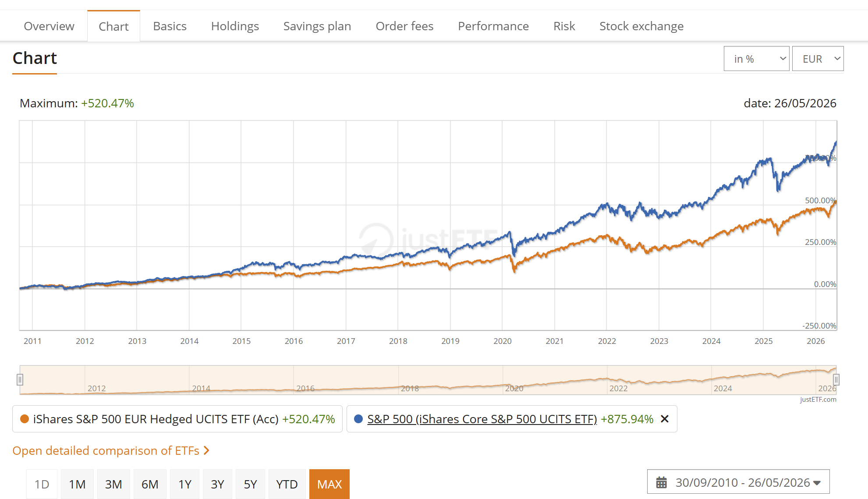The height and width of the screenshot is (499, 868).
Task: Click the +875.94% performance value
Action: coord(627,419)
